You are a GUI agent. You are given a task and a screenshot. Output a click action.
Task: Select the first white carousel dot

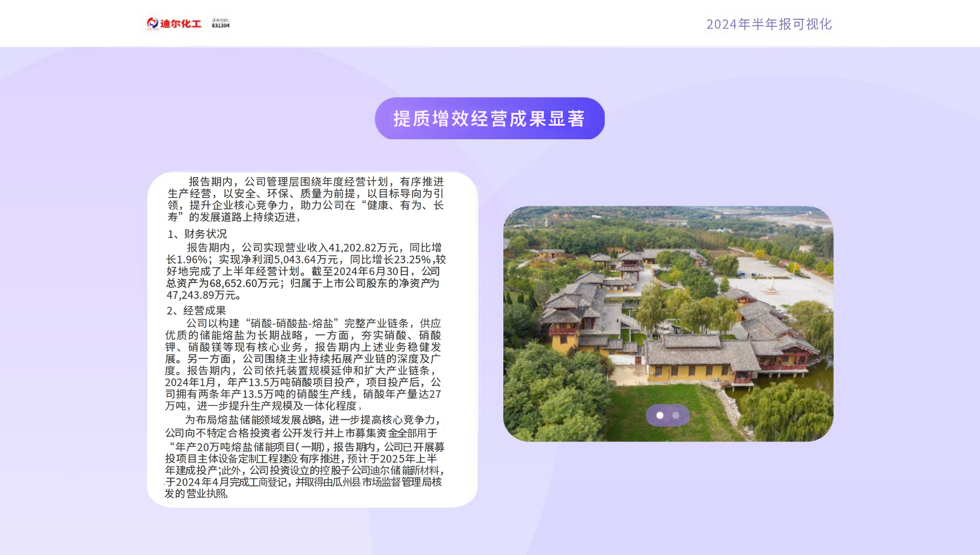[x=660, y=415]
